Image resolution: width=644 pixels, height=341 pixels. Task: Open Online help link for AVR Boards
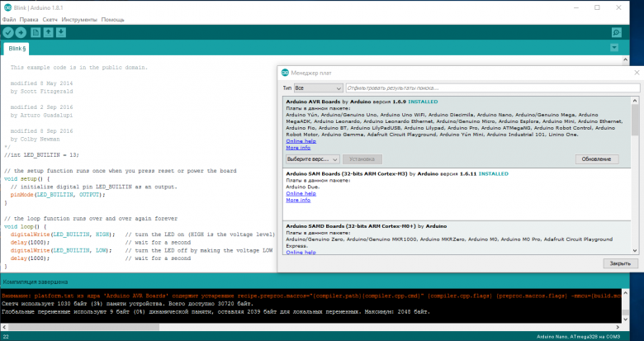pyautogui.click(x=301, y=141)
